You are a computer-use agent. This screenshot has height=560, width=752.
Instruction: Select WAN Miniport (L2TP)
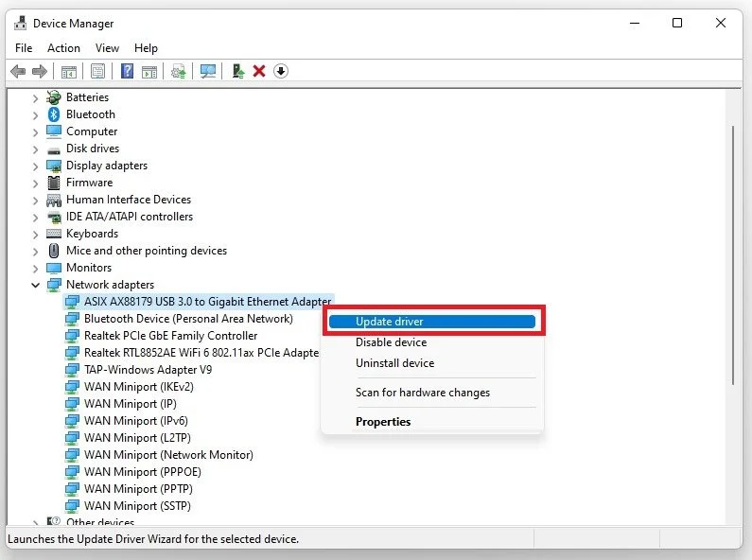pos(137,438)
